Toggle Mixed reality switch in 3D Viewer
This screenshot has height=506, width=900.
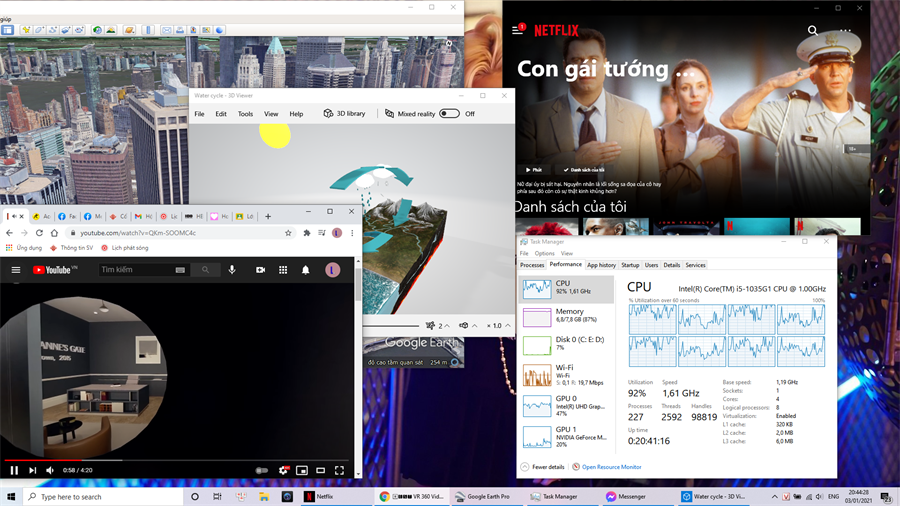coord(449,114)
